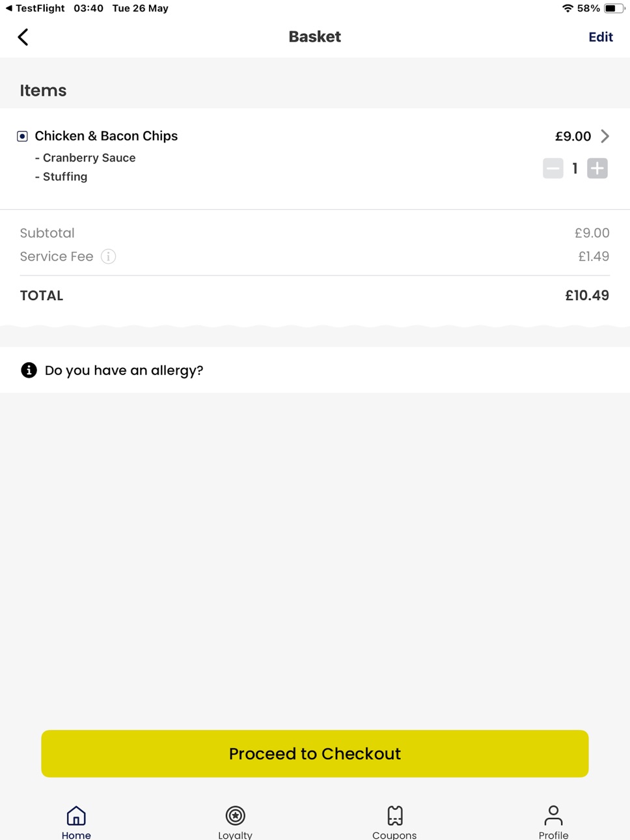Toggle the Chicken & Bacon Chips selection box
The height and width of the screenshot is (840, 630).
click(x=22, y=136)
